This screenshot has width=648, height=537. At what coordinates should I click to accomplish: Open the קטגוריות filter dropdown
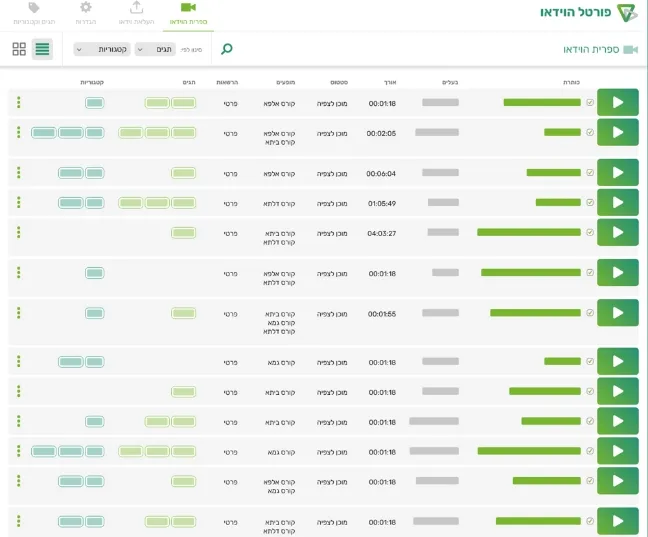tap(102, 49)
